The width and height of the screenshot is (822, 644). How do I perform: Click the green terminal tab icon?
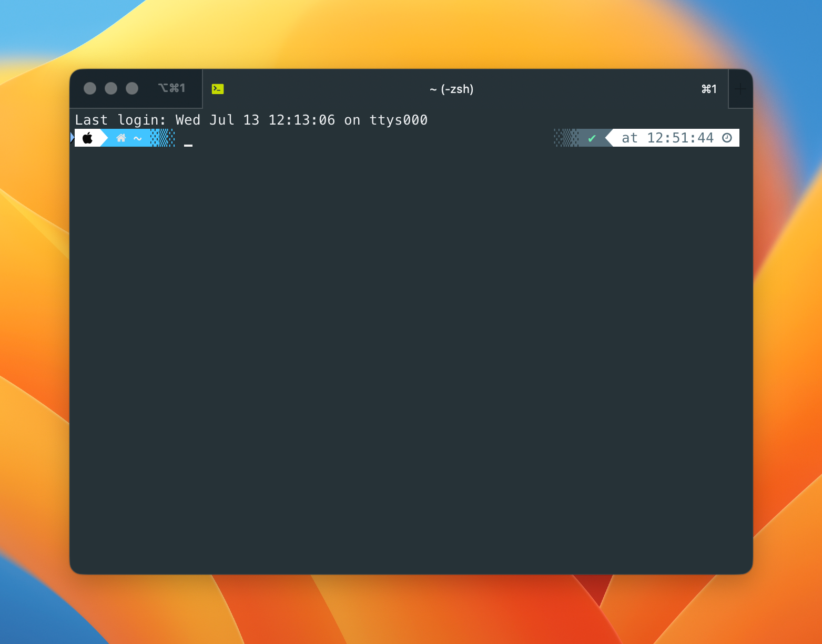click(218, 89)
